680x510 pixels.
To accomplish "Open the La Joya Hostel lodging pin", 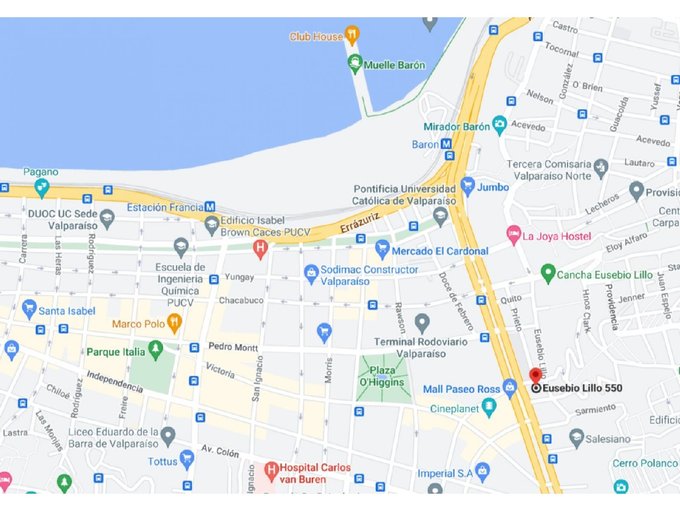I will (x=513, y=235).
